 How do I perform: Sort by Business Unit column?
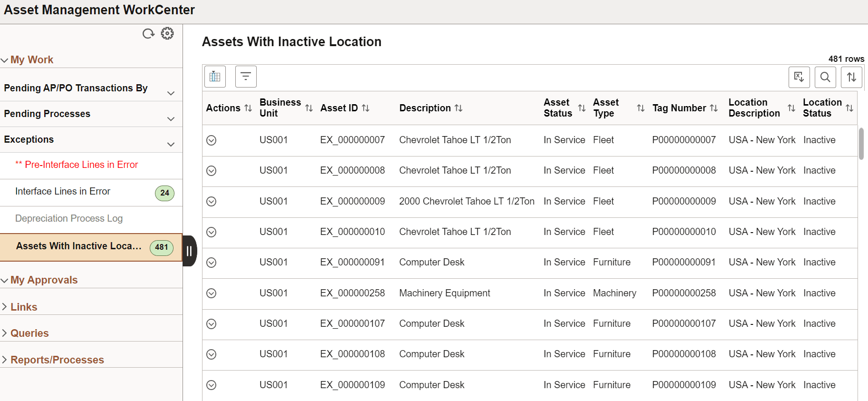click(309, 108)
